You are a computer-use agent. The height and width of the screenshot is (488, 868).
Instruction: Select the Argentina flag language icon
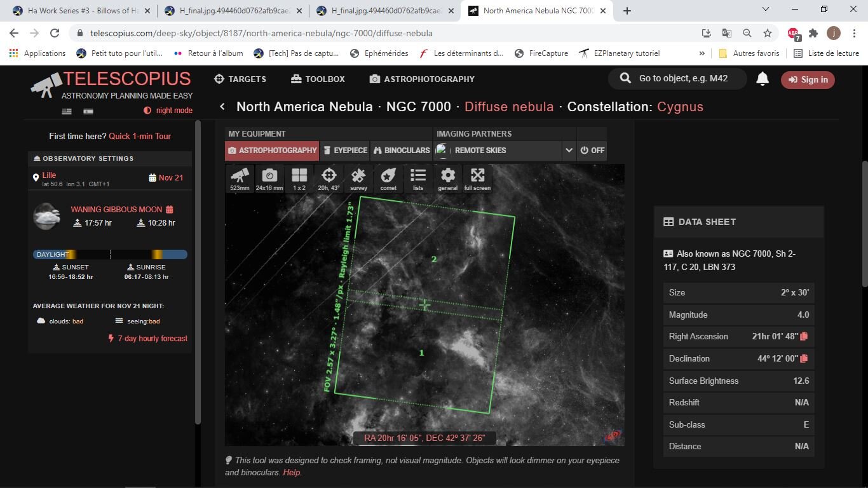click(88, 111)
